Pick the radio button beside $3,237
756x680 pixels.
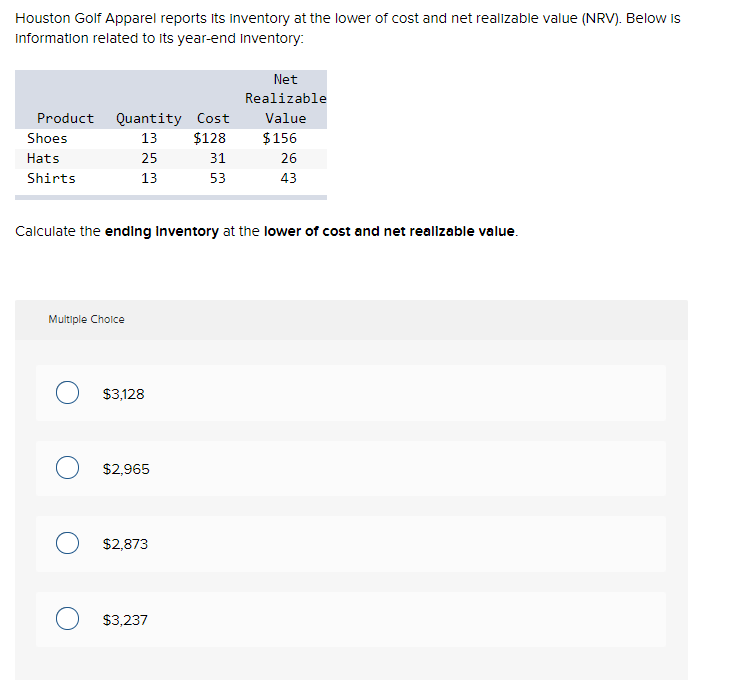tap(68, 618)
